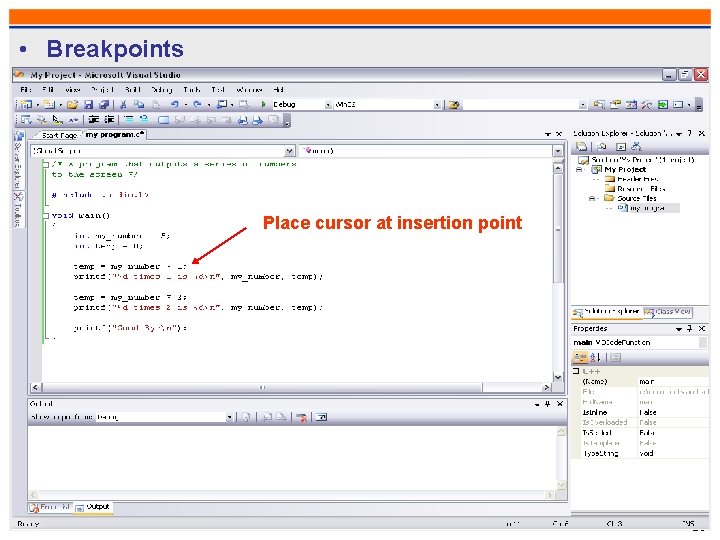Collapse the Source Files tree node
This screenshot has height=540, width=720.
[592, 198]
